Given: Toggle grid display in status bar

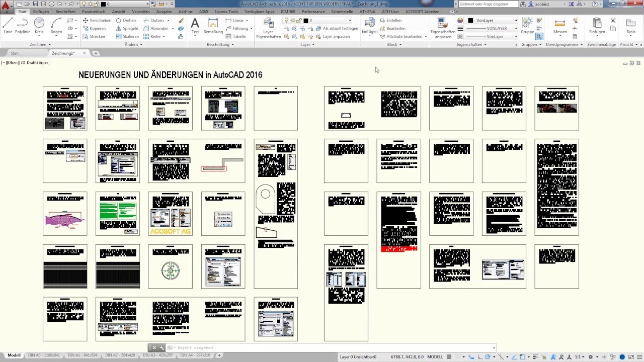Looking at the screenshot, I should pyautogui.click(x=449, y=356).
